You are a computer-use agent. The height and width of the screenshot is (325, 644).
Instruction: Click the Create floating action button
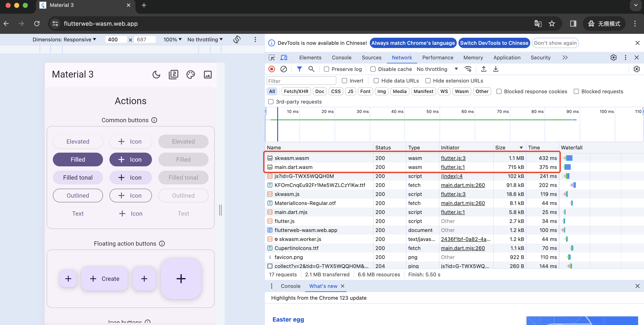pyautogui.click(x=105, y=278)
